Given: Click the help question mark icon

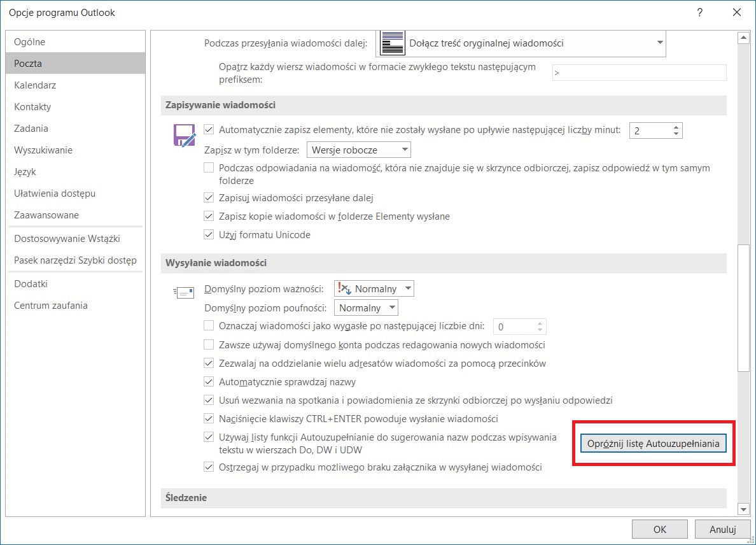Looking at the screenshot, I should pyautogui.click(x=700, y=12).
